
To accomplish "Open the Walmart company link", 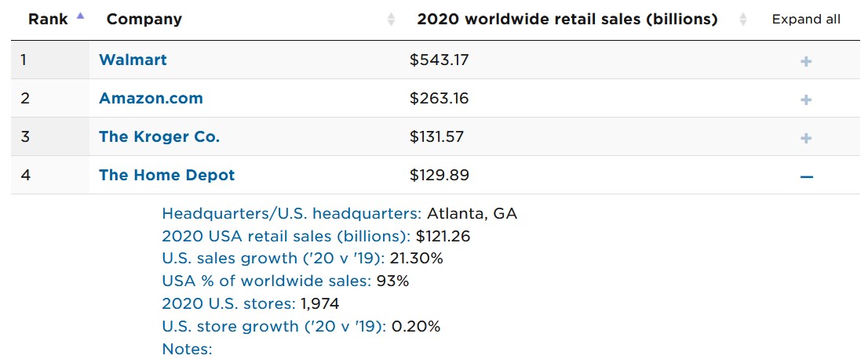I will [133, 60].
